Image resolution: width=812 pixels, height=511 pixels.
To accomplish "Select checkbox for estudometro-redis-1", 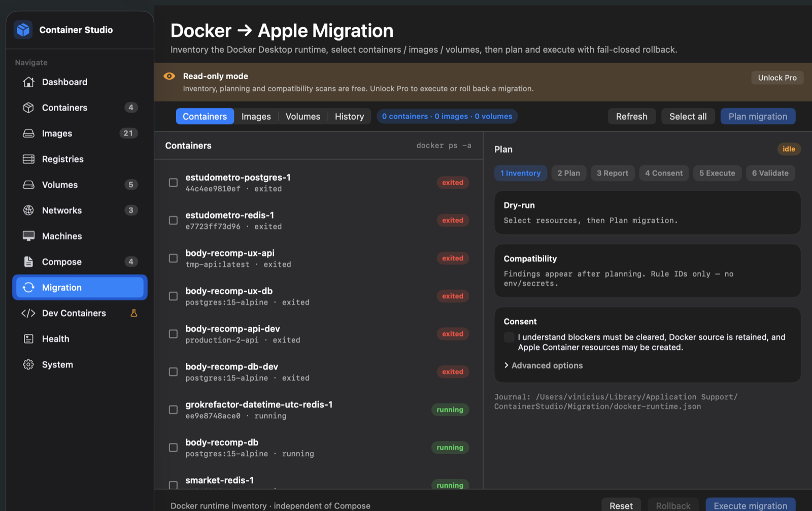I will click(173, 220).
